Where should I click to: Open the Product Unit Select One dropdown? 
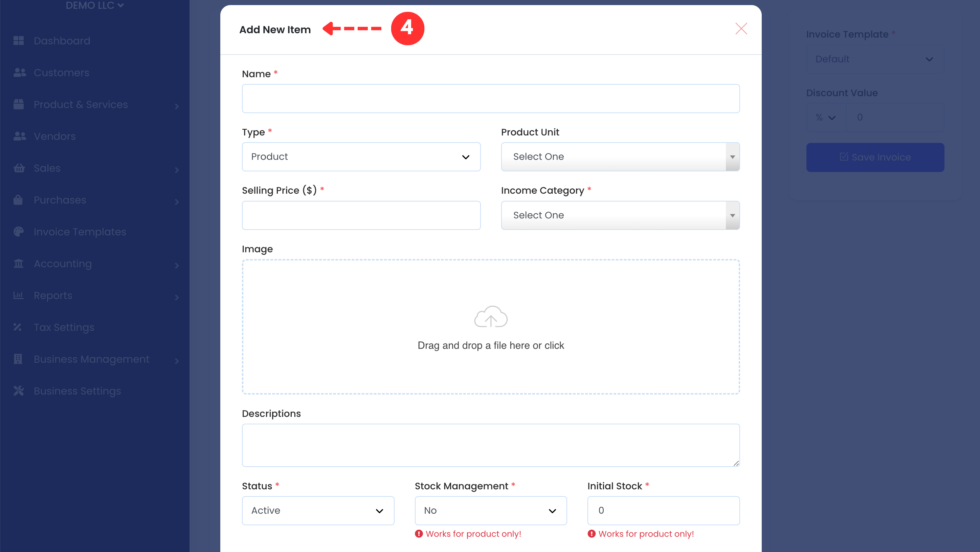tap(620, 157)
